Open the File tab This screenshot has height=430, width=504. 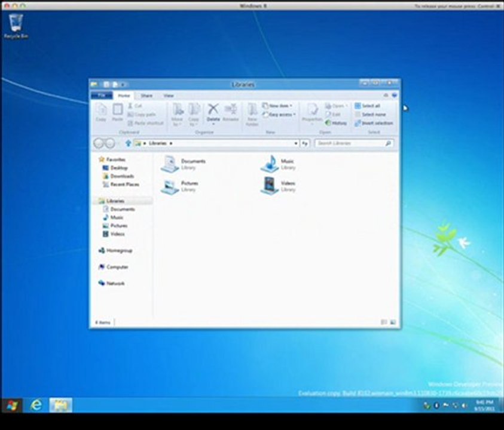point(102,96)
